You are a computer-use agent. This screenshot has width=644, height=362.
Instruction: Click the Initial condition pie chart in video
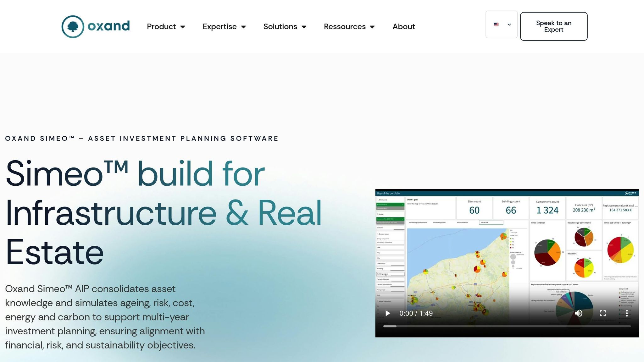coord(547,252)
